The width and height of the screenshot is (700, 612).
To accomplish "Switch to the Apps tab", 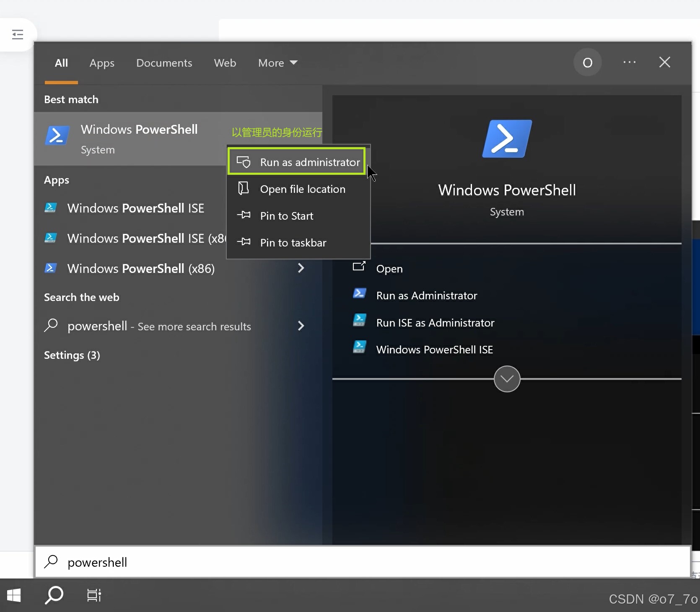I will pyautogui.click(x=102, y=63).
